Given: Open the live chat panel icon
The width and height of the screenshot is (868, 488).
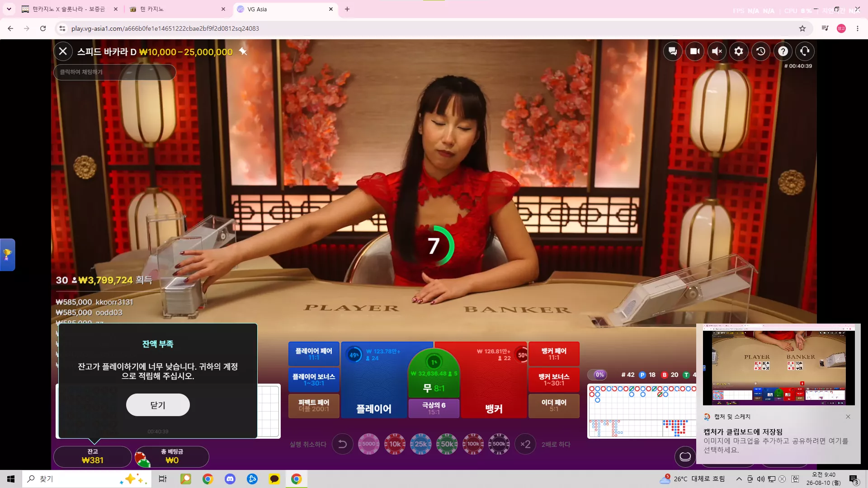Looking at the screenshot, I should tap(673, 52).
